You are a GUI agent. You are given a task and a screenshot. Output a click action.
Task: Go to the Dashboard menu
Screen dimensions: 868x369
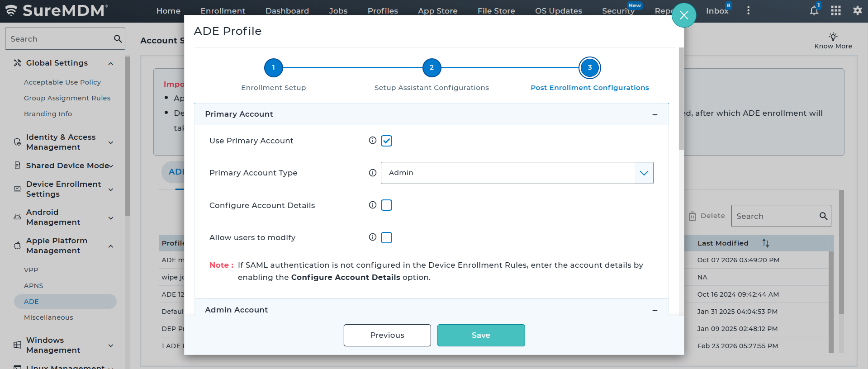[287, 11]
